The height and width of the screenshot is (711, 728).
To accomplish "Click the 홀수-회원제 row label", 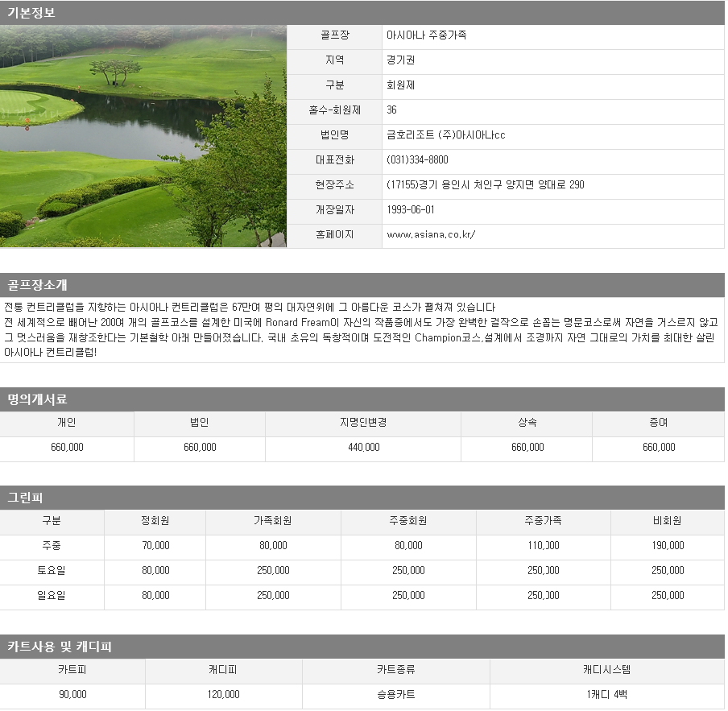I will (x=334, y=110).
